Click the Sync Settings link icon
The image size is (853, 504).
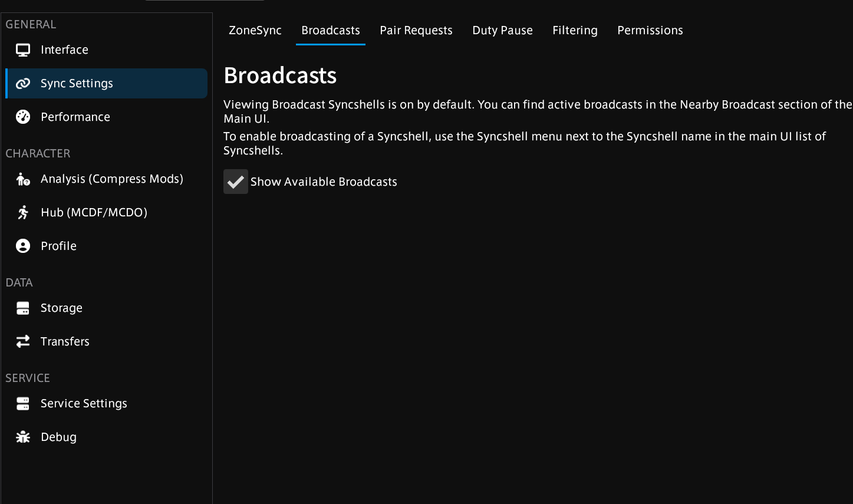coord(23,84)
